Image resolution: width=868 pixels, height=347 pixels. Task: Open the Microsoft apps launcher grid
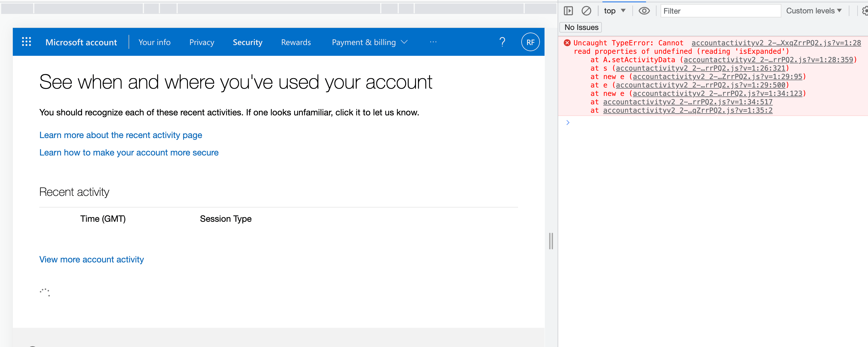pyautogui.click(x=26, y=42)
